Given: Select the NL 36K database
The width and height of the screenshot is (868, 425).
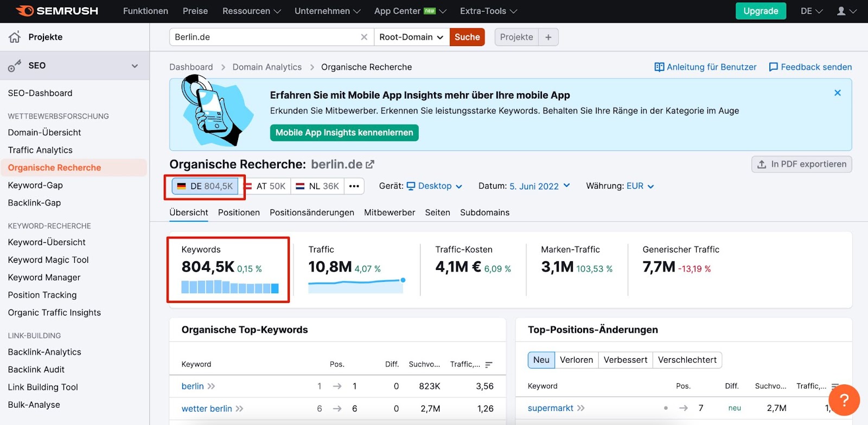Looking at the screenshot, I should pos(317,186).
